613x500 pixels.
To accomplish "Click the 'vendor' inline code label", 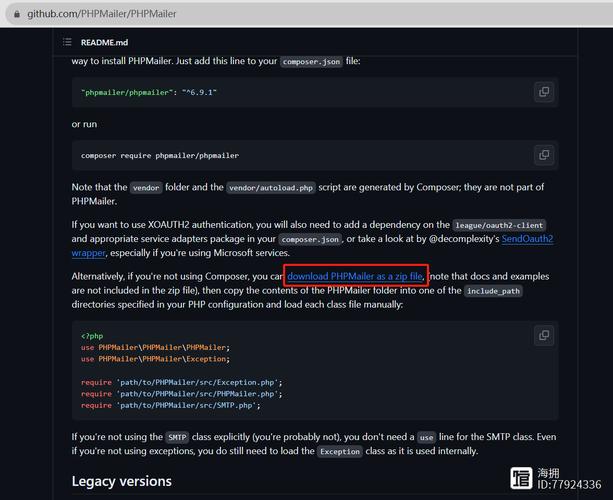I will point(146,188).
